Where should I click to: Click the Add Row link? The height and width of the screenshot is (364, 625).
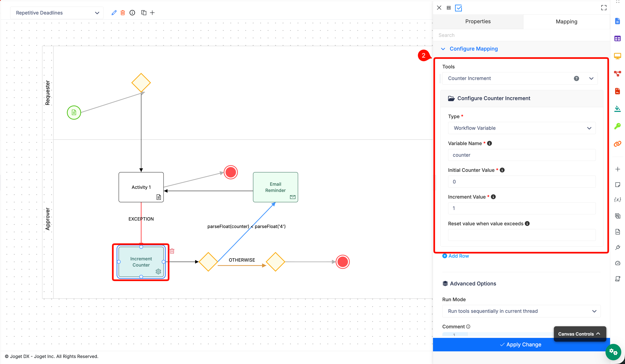coord(456,256)
